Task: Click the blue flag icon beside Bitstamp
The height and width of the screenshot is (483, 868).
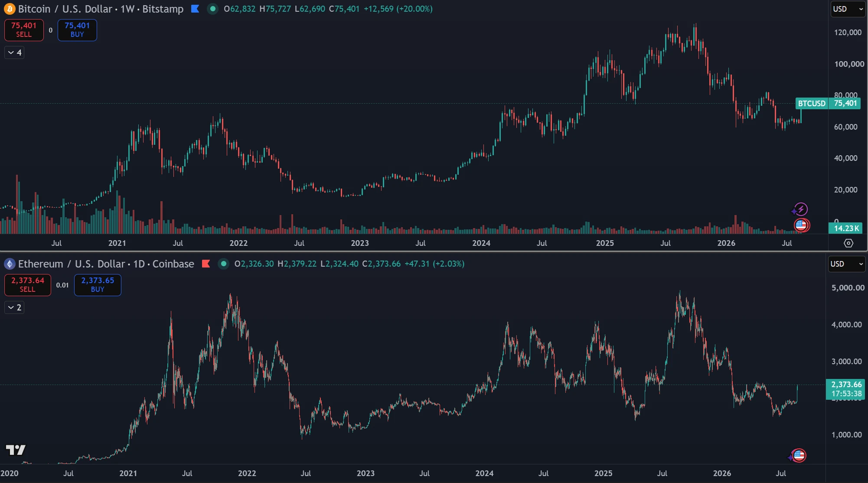Action: click(x=195, y=9)
